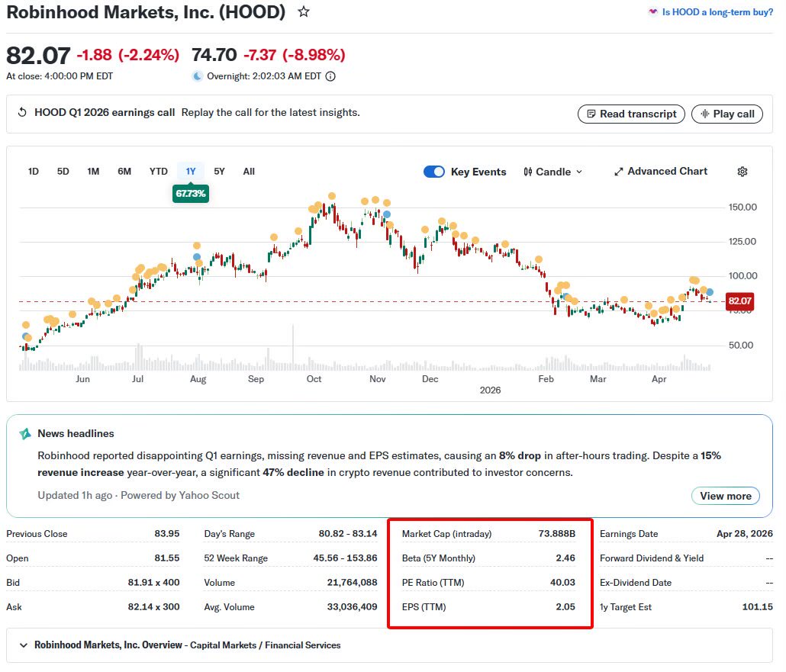
Task: Click the EPS (TTM) label
Action: [424, 607]
